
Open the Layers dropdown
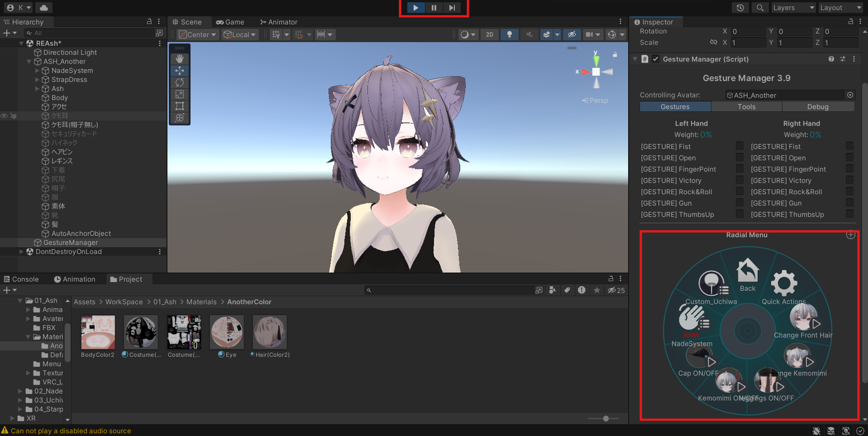[793, 8]
